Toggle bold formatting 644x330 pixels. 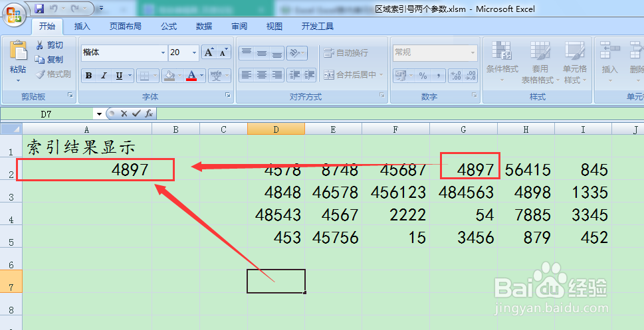88,76
